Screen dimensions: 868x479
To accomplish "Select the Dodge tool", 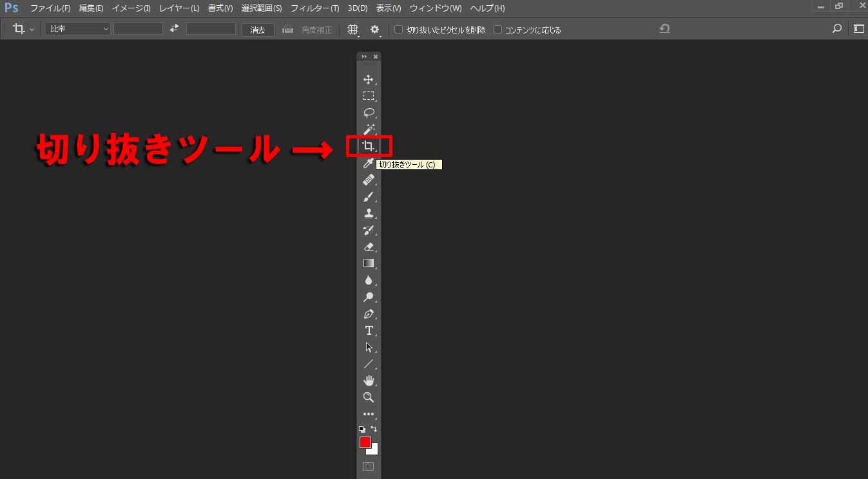I will 369,297.
